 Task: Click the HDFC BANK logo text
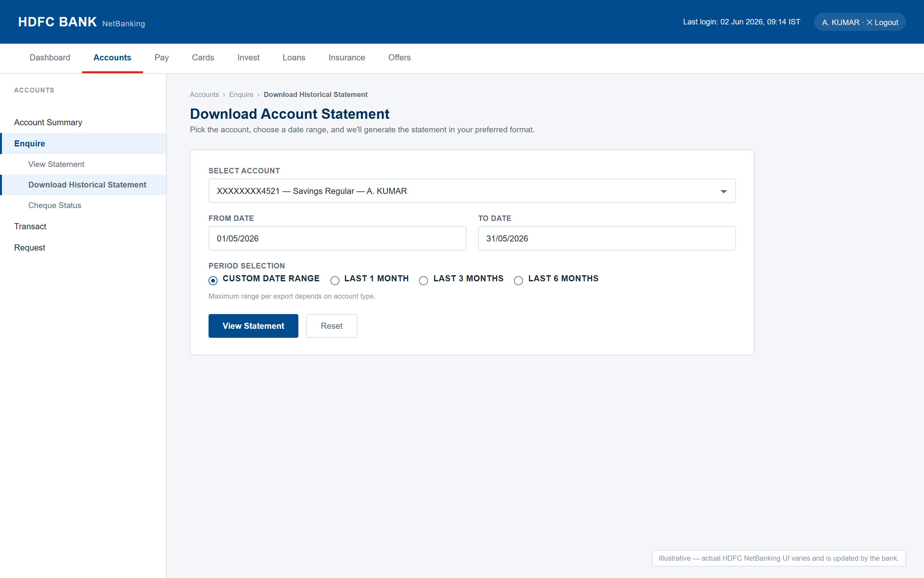click(x=57, y=22)
